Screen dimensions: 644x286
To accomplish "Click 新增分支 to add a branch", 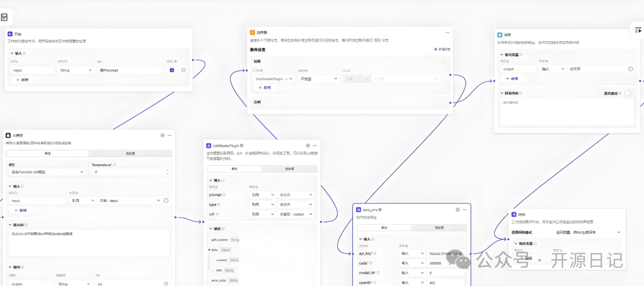I will (x=442, y=49).
